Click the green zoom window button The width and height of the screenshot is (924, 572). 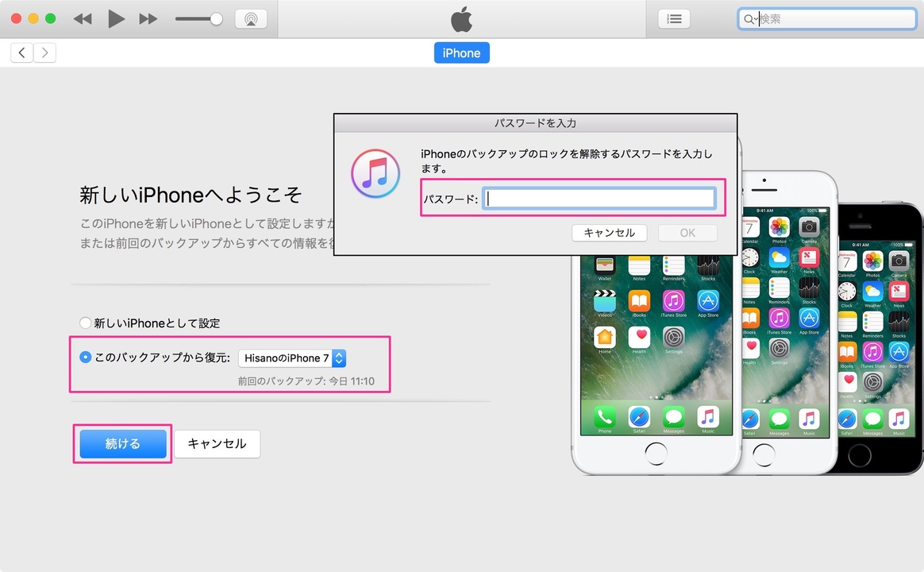pos(51,19)
